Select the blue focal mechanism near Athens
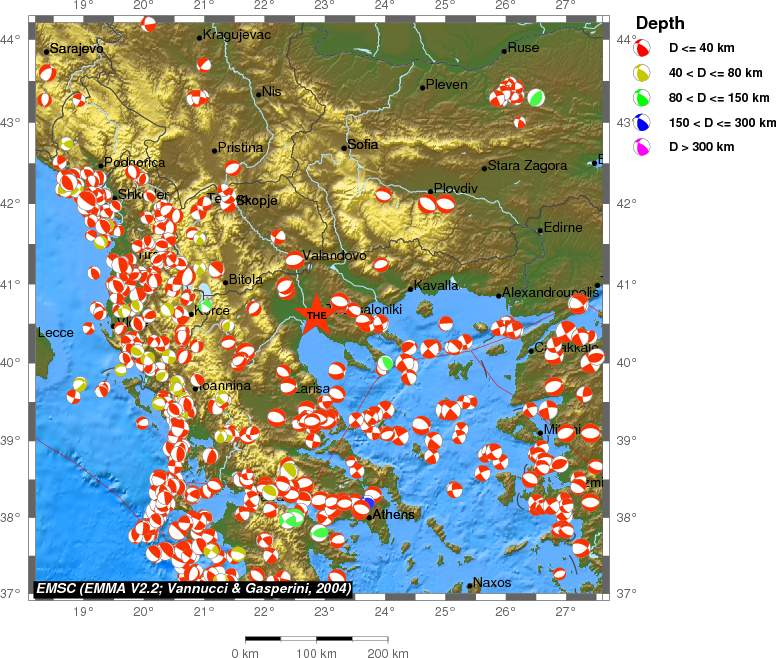776x658 pixels. click(x=368, y=502)
